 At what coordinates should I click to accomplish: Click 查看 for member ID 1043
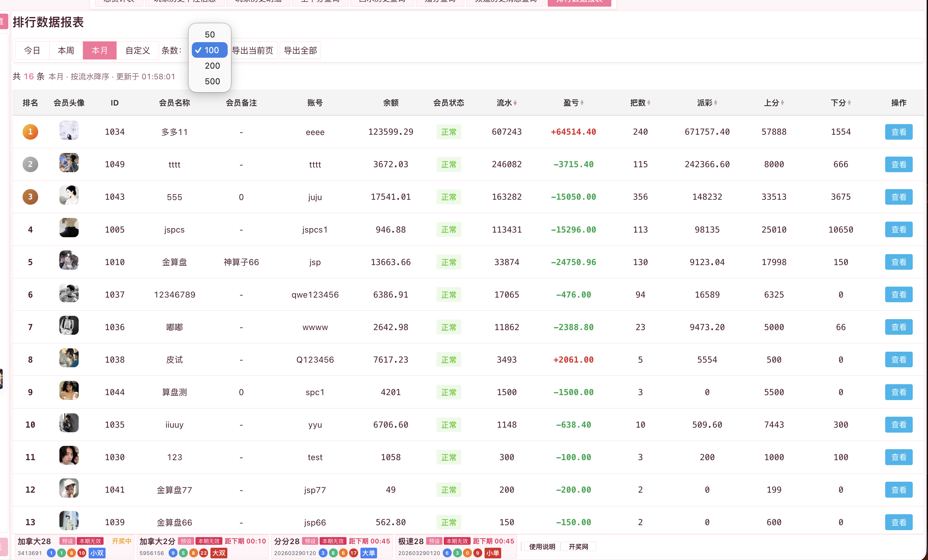(x=898, y=197)
